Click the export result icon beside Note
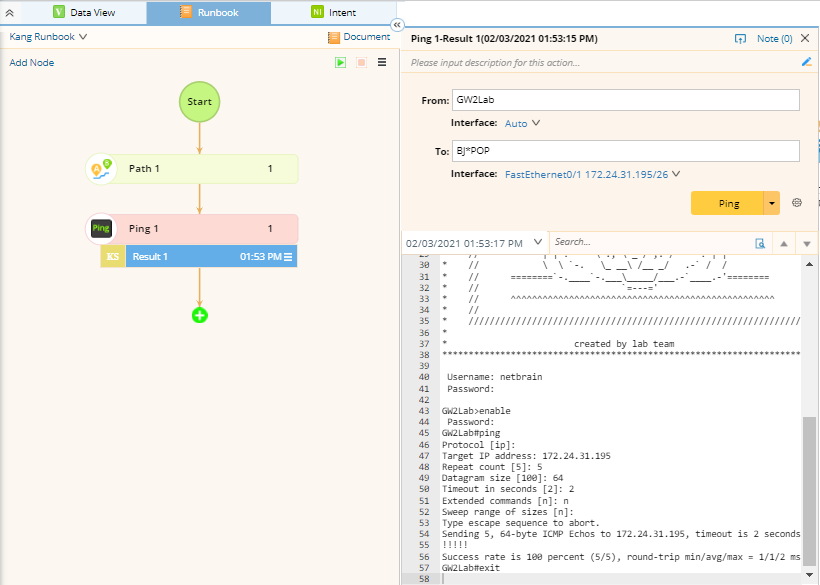This screenshot has width=820, height=585. click(x=740, y=39)
